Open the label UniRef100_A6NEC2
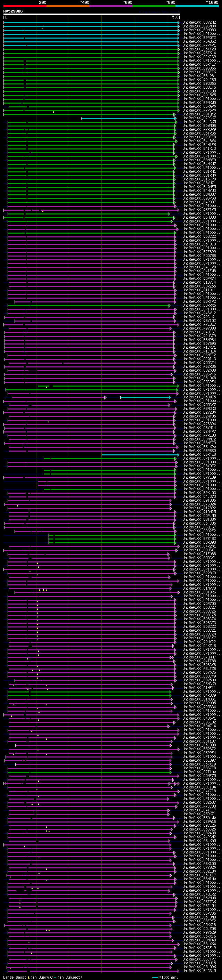 coord(199,355)
